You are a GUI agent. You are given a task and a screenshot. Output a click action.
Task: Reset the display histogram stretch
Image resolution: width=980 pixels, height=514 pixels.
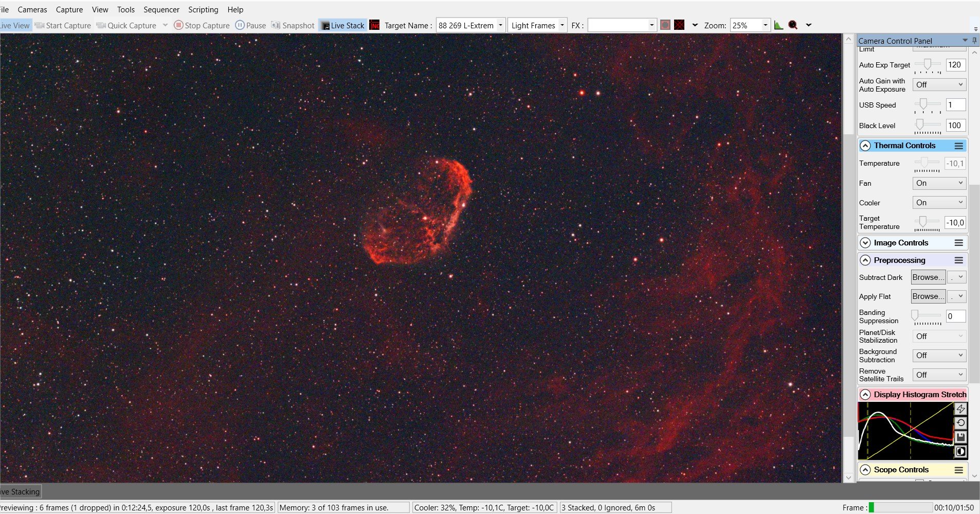click(x=960, y=423)
